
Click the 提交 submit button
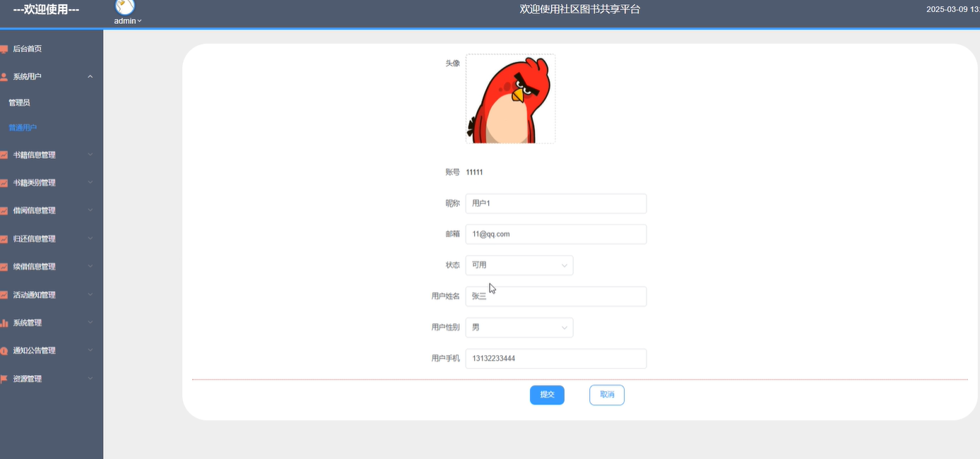click(x=547, y=395)
